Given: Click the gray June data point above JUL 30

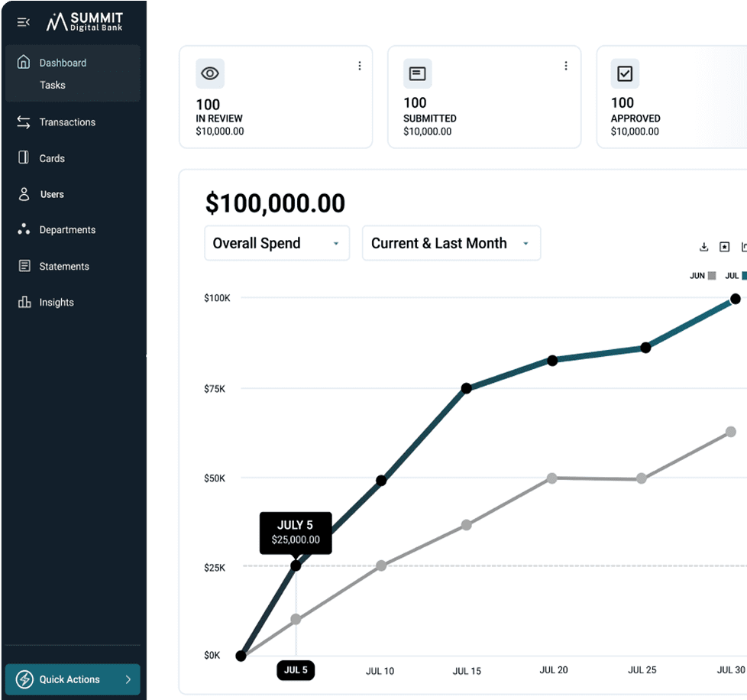Looking at the screenshot, I should point(731,432).
